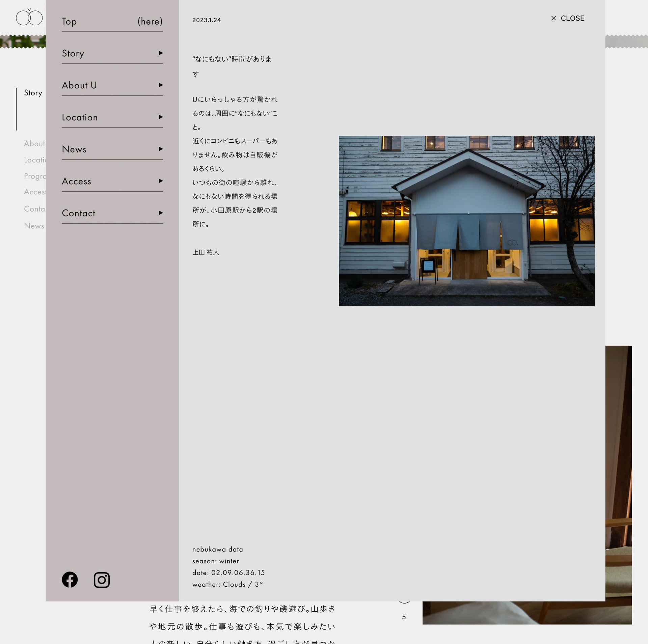
Task: Click the arrow icon next to Story
Action: [x=161, y=53]
